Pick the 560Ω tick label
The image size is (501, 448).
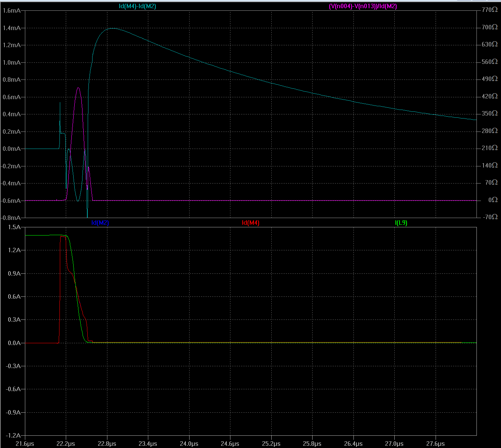[x=489, y=62]
